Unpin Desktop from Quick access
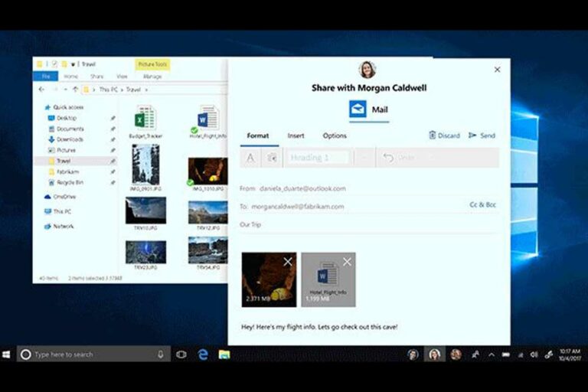The image size is (588, 392). [113, 118]
